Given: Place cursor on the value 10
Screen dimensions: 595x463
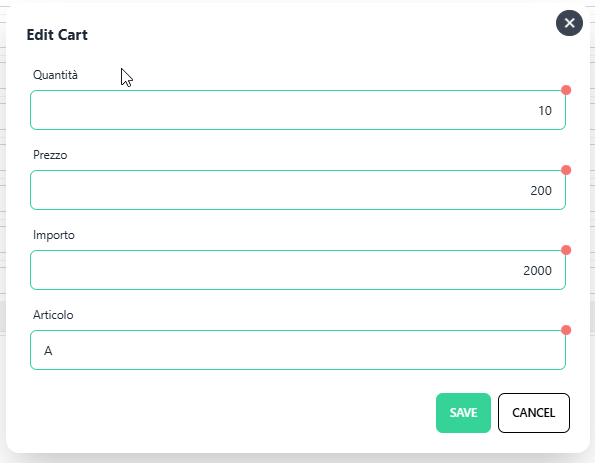Looking at the screenshot, I should coord(545,110).
